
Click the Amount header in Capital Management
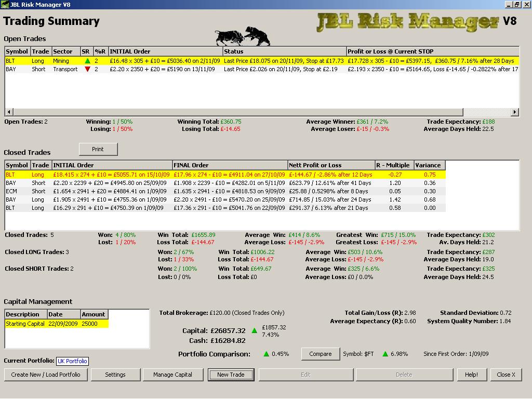(x=95, y=314)
